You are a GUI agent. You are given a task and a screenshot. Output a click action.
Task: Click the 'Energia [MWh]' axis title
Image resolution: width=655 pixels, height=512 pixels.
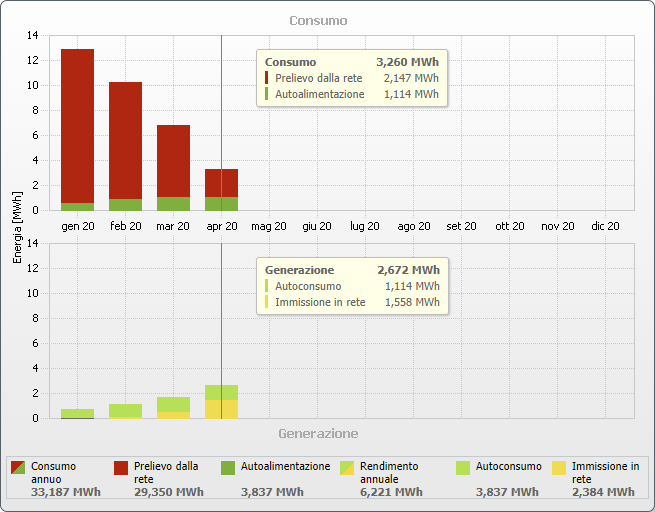tap(17, 228)
